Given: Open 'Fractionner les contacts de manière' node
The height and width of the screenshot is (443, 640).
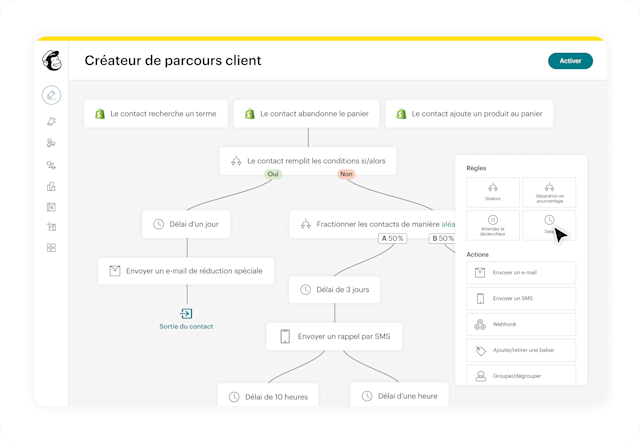Looking at the screenshot, I should point(372,224).
